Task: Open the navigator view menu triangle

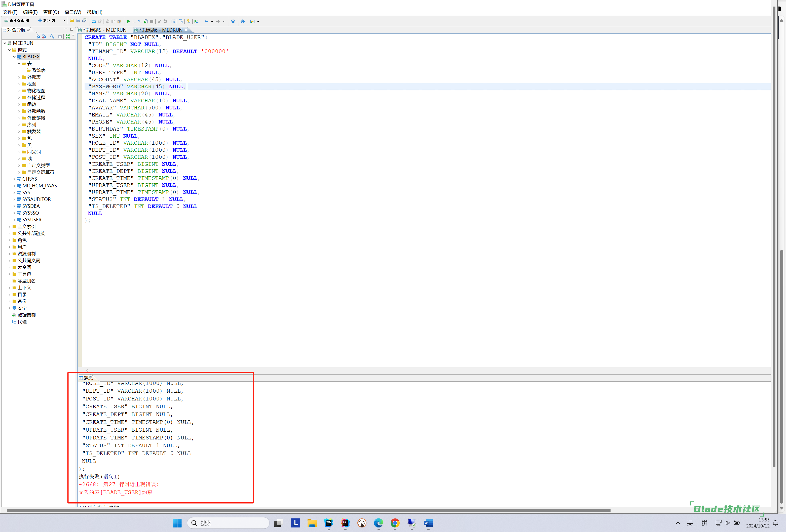Action: pyautogui.click(x=73, y=35)
